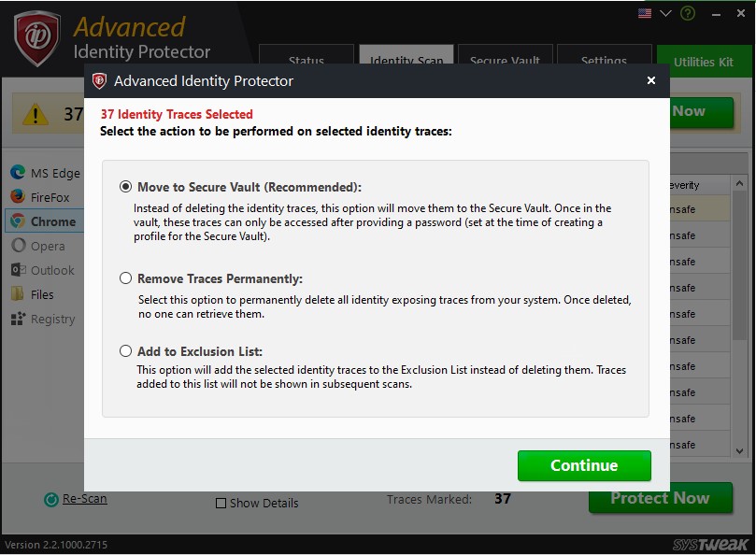
Task: Choose Remove Traces Permanently radio button
Action: click(126, 278)
